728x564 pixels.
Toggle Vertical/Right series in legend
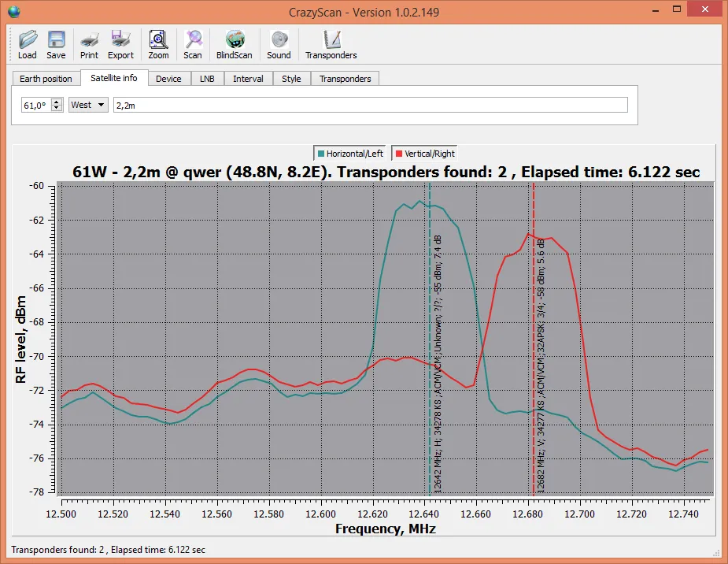pyautogui.click(x=425, y=154)
